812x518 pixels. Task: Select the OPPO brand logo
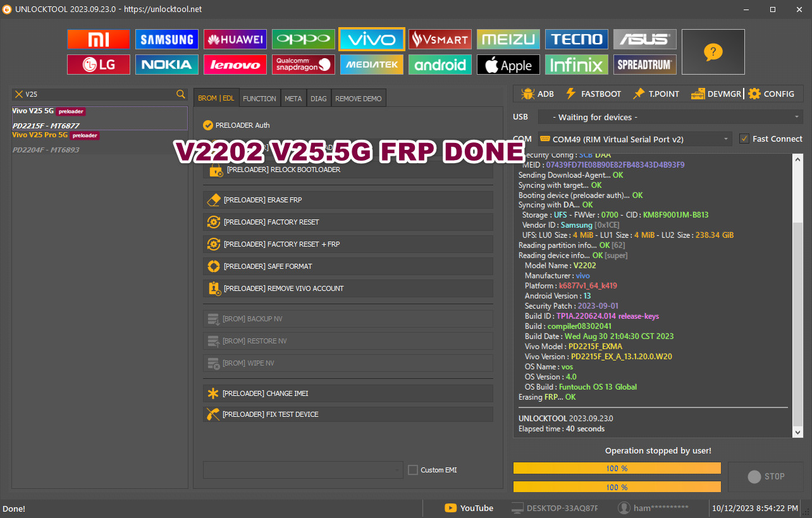[304, 39]
